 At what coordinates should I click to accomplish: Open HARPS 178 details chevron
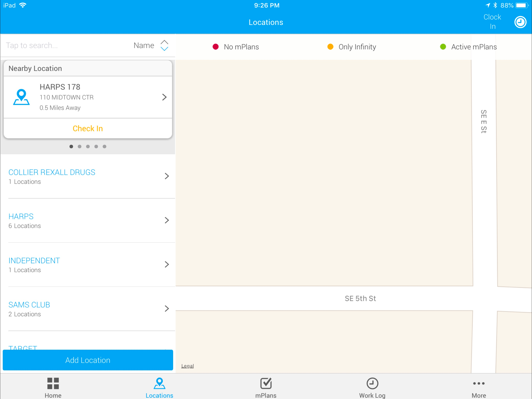coord(164,97)
